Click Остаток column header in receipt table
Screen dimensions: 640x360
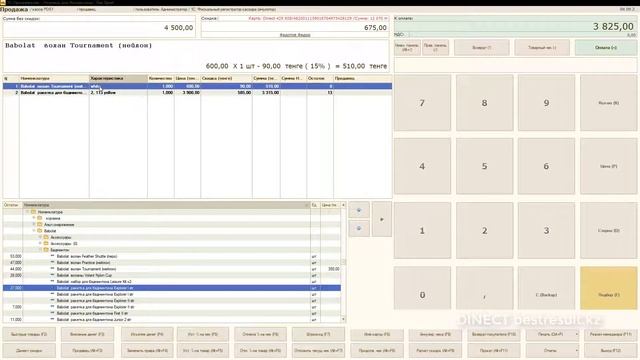click(320, 78)
